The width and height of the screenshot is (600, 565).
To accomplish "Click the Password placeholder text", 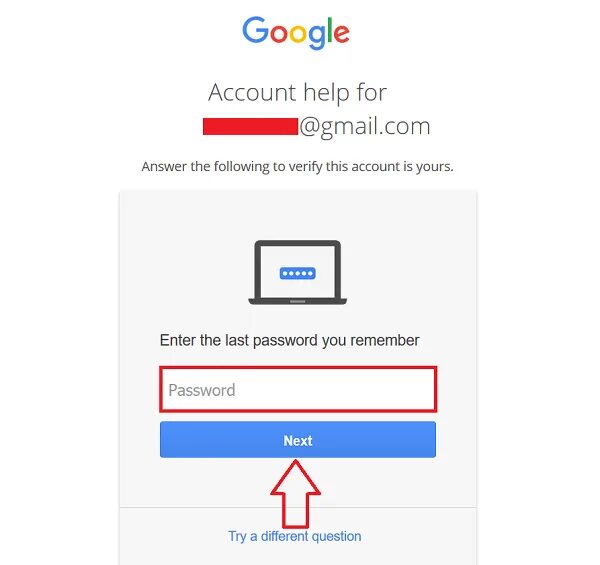I will coord(202,390).
